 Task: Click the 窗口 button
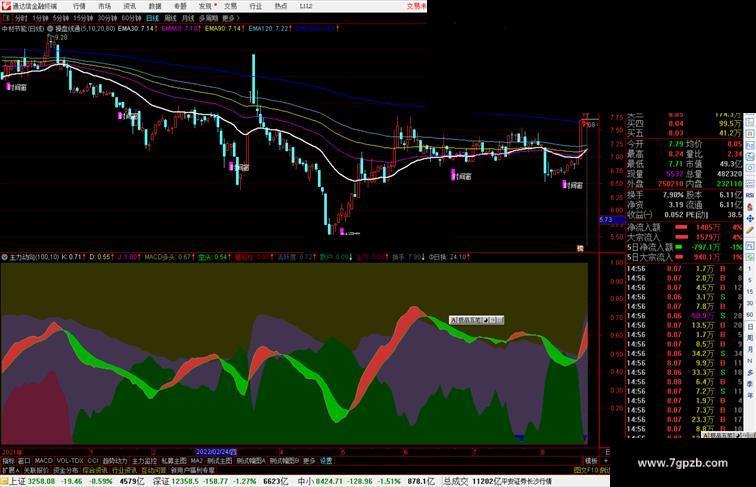(24, 461)
